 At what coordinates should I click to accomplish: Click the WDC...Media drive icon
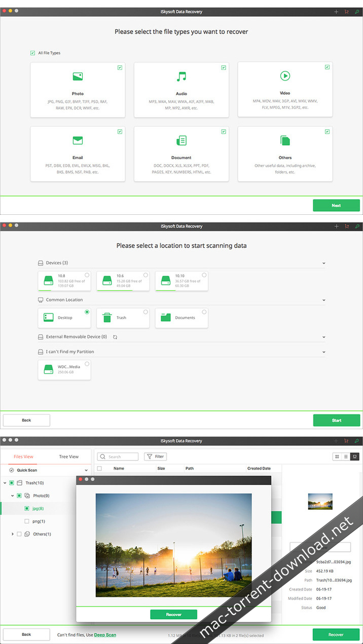click(x=49, y=368)
